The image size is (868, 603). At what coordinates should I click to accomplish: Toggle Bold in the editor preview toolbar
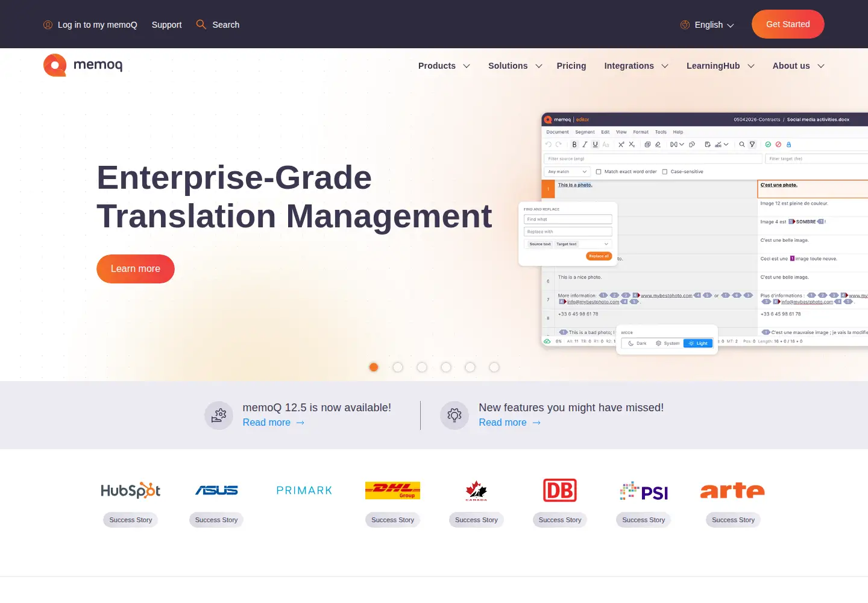tap(574, 145)
